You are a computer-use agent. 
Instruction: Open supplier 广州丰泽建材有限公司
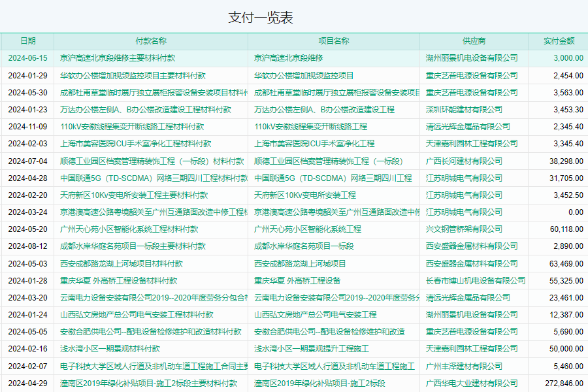(465, 366)
